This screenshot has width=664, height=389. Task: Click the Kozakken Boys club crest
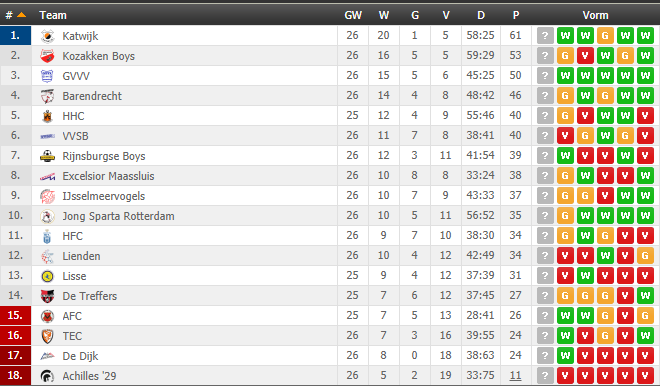[x=47, y=56]
